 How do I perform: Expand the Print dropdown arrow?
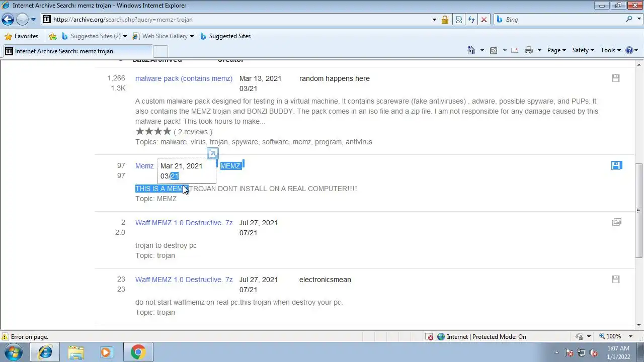[539, 50]
